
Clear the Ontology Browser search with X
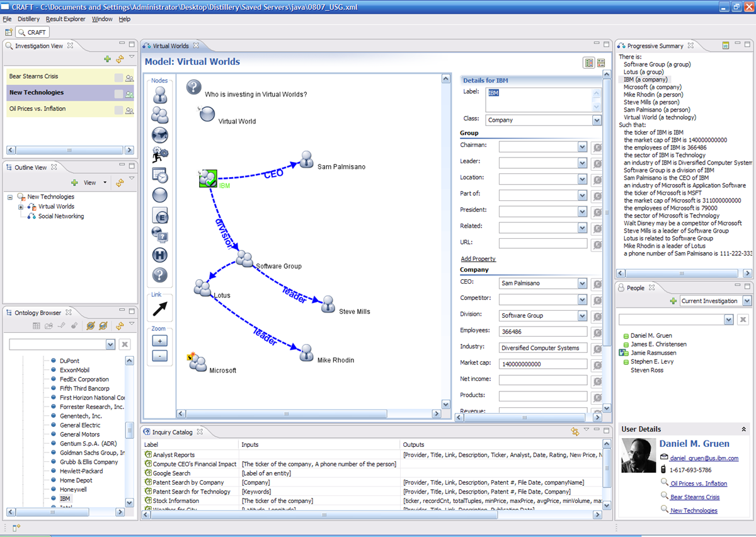pyautogui.click(x=125, y=344)
